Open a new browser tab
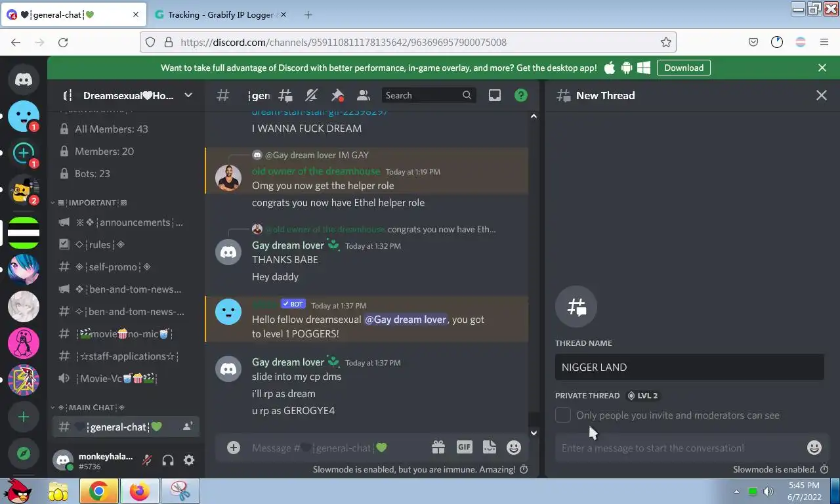 point(308,14)
